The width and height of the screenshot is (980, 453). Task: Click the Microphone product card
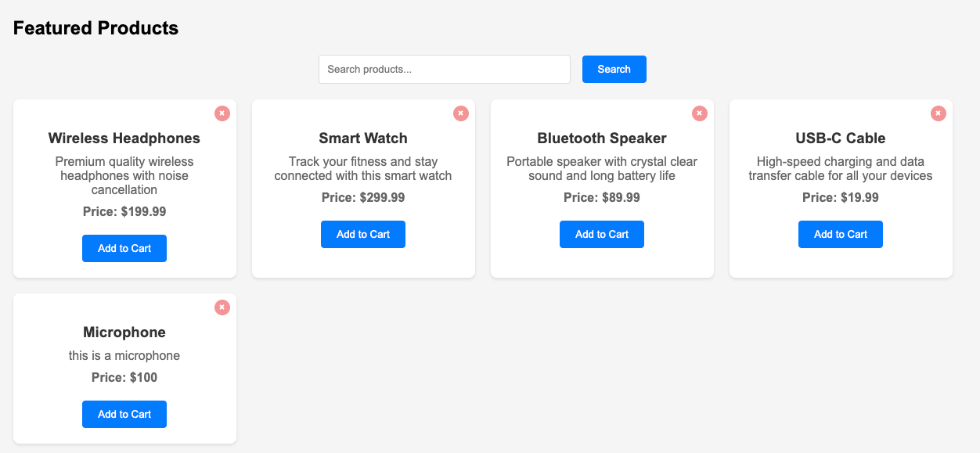[x=124, y=368]
